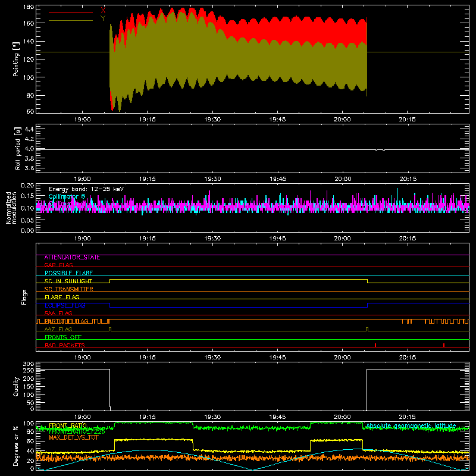Click 20:15 time label under Flags panel
The height and width of the screenshot is (476, 476).
(407, 358)
